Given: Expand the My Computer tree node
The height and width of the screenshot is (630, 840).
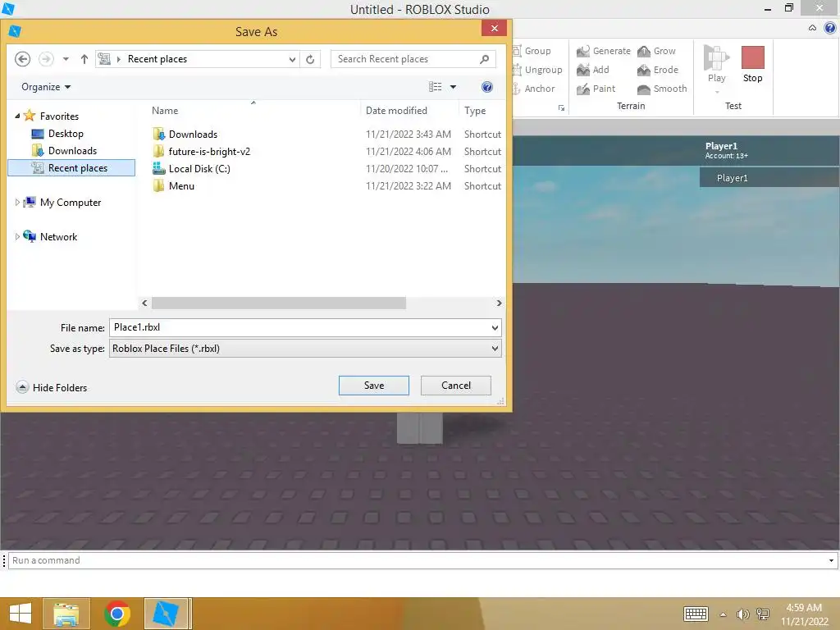Looking at the screenshot, I should 17,203.
